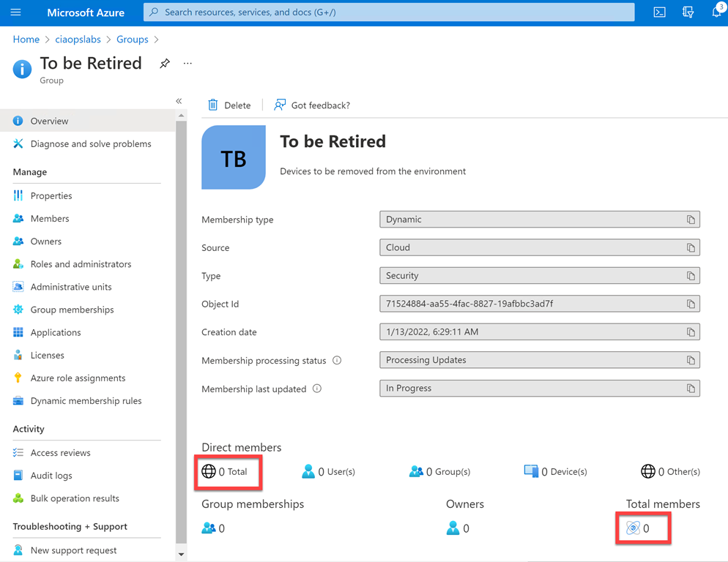Screen dimensions: 728x562
Task: Pin the To be Retired group
Action: [165, 64]
